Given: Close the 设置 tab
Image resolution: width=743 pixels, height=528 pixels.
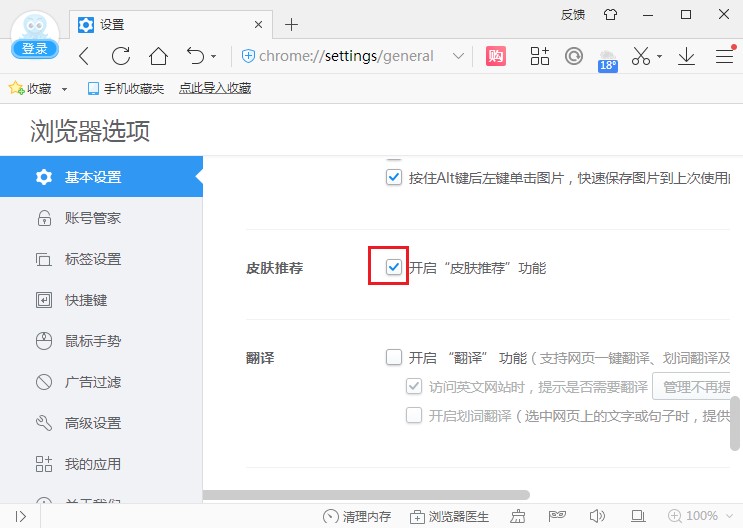Looking at the screenshot, I should [x=258, y=25].
